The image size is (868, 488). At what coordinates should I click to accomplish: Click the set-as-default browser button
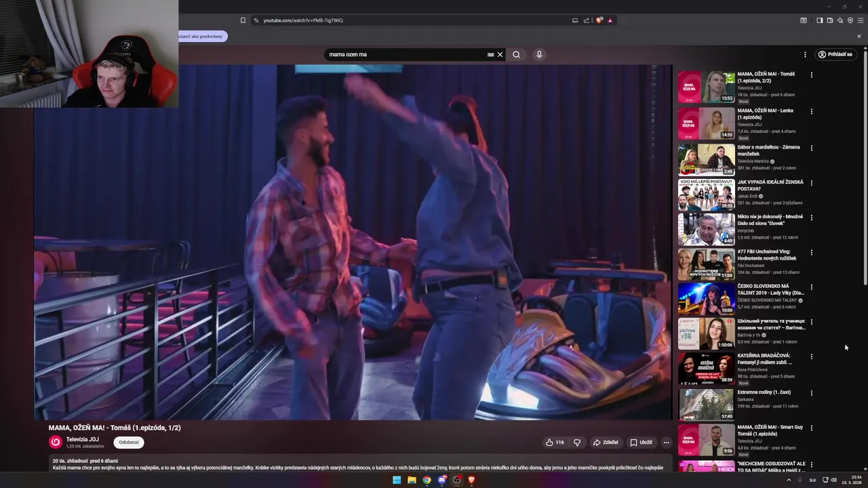tap(202, 37)
